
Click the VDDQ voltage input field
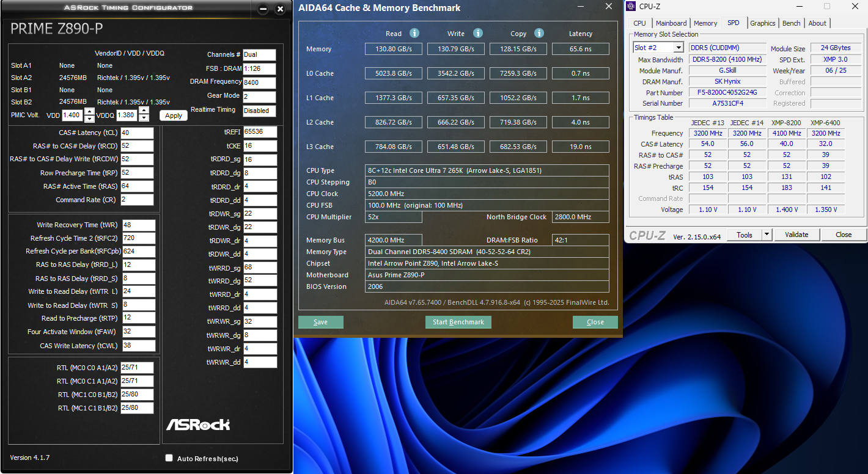tap(127, 115)
